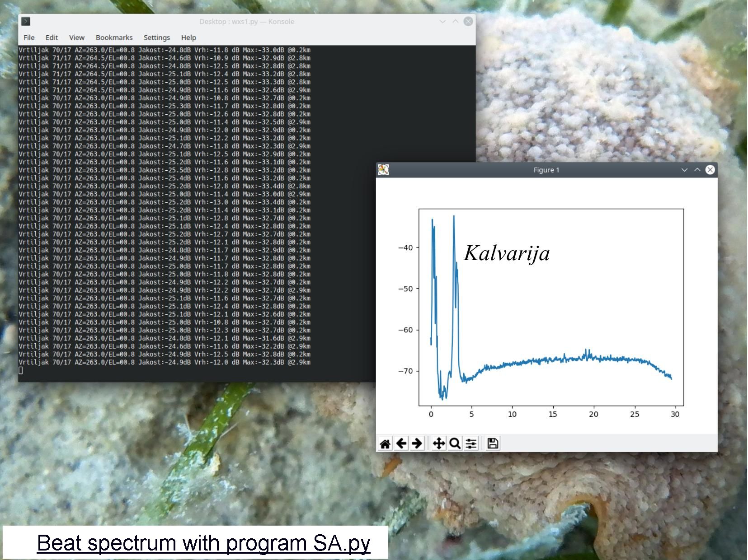Image resolution: width=748 pixels, height=560 pixels.
Task: Click the Kalvarija label in the plot
Action: point(507,253)
